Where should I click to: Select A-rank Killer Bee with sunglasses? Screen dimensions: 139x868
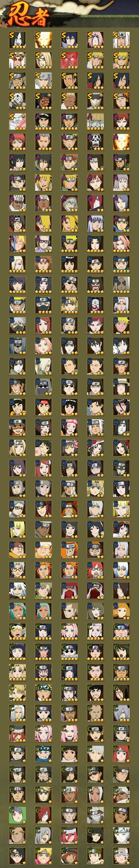[x=17, y=204]
